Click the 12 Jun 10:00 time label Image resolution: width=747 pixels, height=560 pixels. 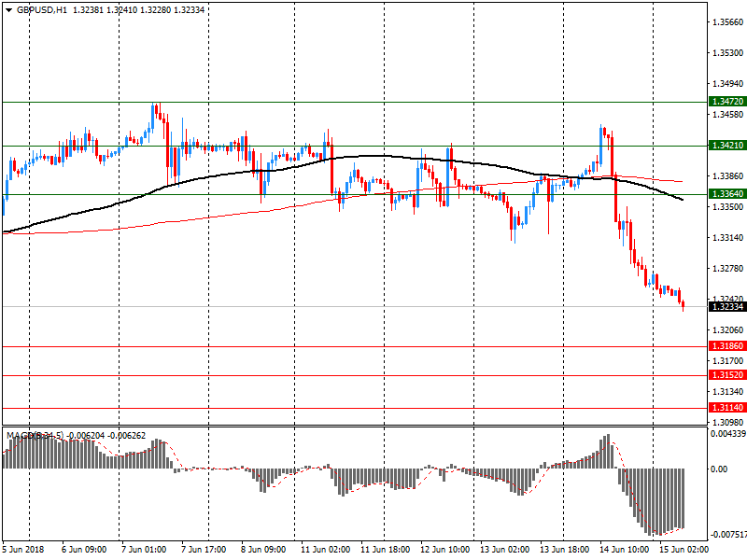[445, 550]
